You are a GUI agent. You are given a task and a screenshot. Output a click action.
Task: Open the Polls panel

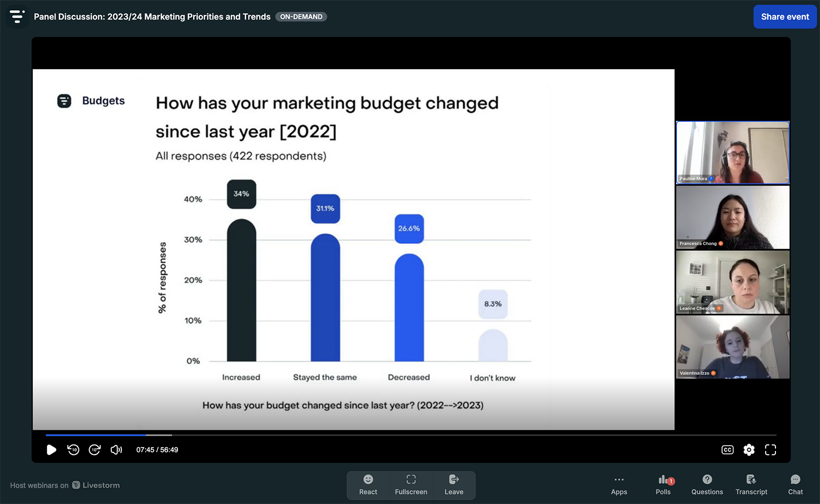point(663,485)
